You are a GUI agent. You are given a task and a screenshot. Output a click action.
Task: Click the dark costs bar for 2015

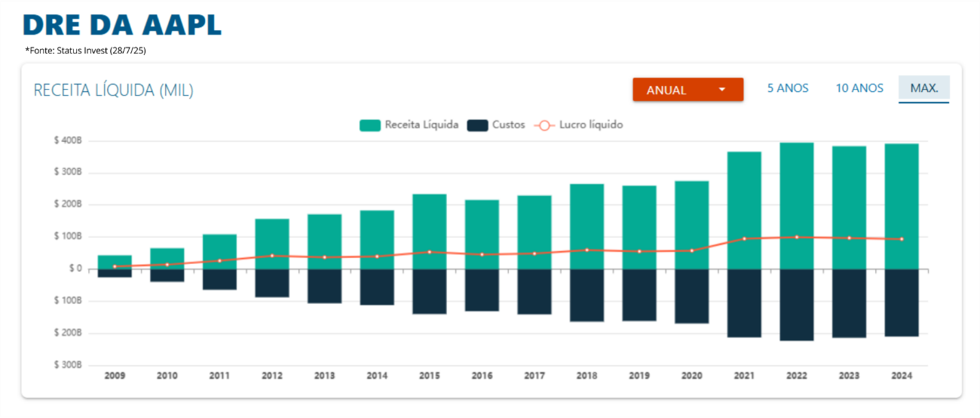[x=429, y=291]
